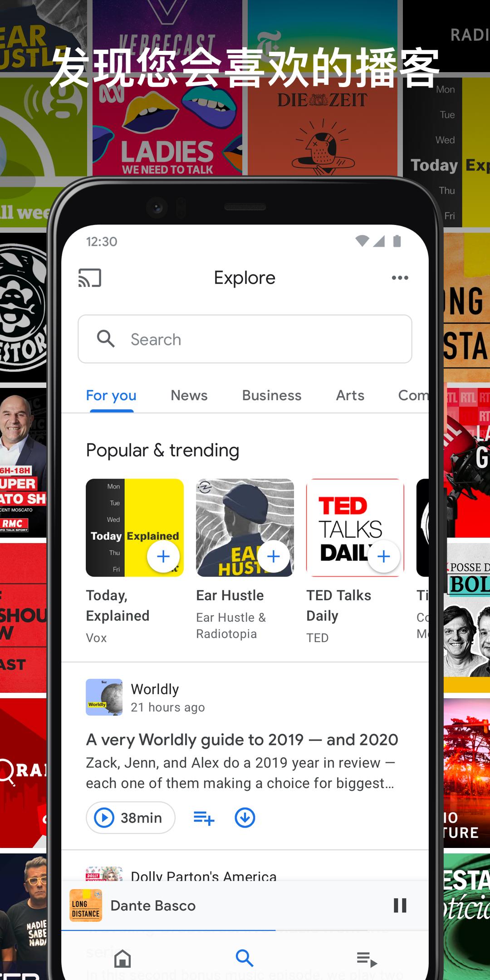Subscribe to TED Talks Daily plus icon
490x980 pixels.
(x=384, y=556)
